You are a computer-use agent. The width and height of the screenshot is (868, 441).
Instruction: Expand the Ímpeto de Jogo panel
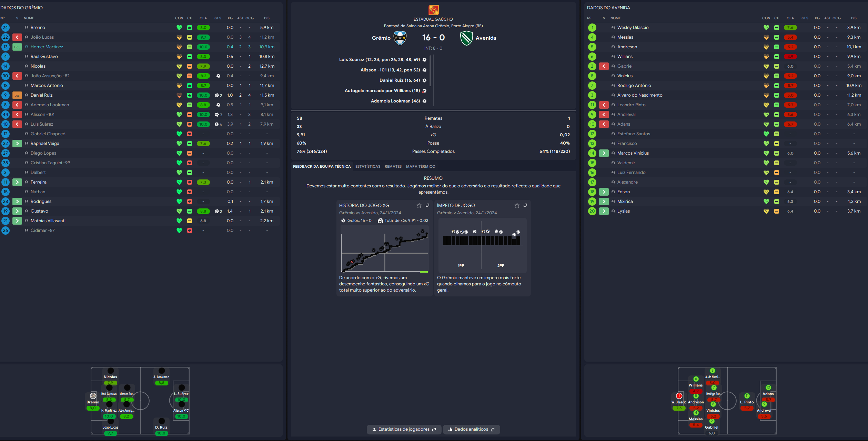525,205
